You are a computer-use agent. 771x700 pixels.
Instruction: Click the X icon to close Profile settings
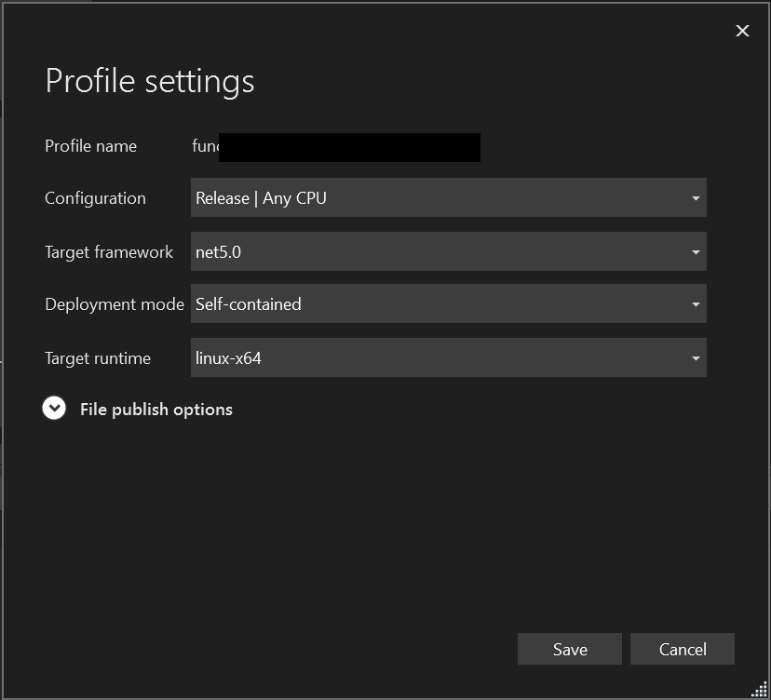[742, 30]
